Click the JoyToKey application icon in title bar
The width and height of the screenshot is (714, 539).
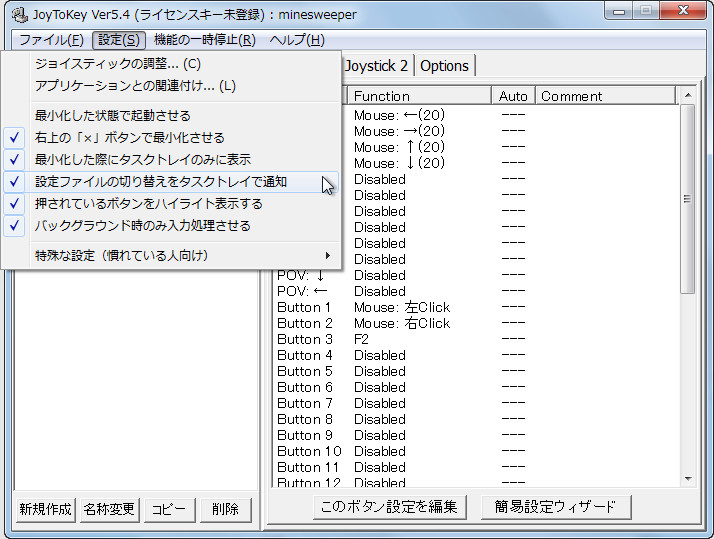click(x=19, y=15)
